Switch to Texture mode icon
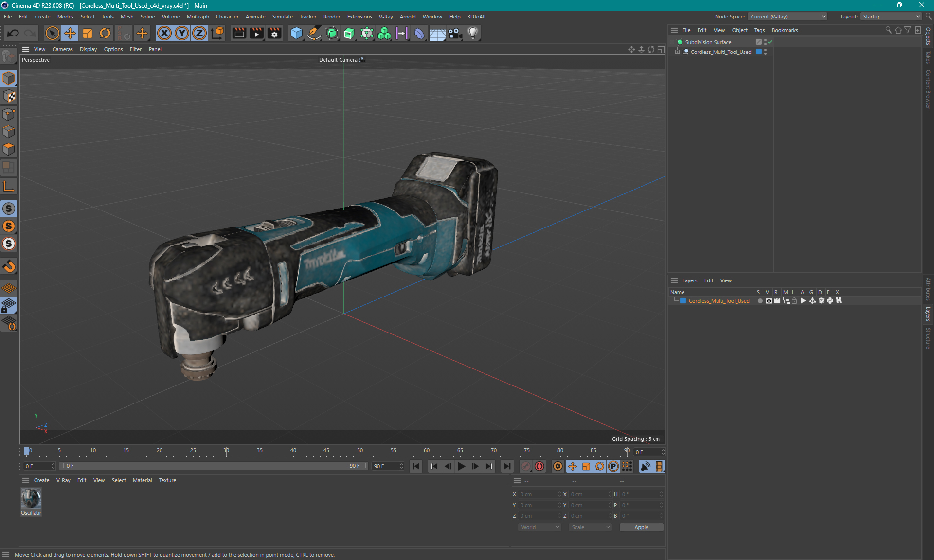Screen dimensions: 934x560 coord(9,96)
